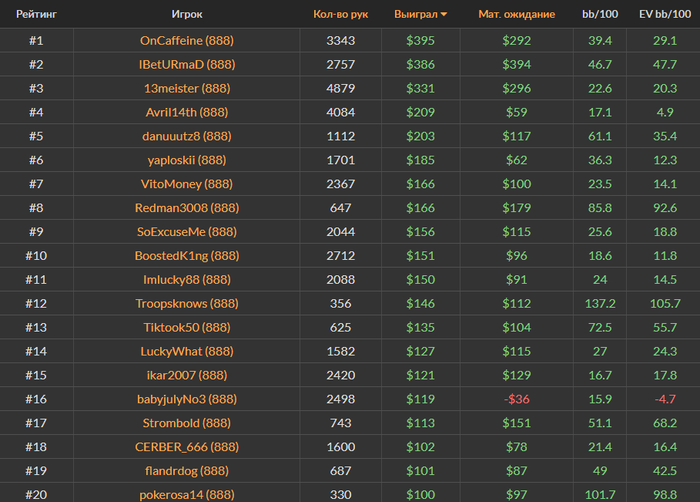
Task: Click the EV bb/100 column header
Action: (663, 15)
